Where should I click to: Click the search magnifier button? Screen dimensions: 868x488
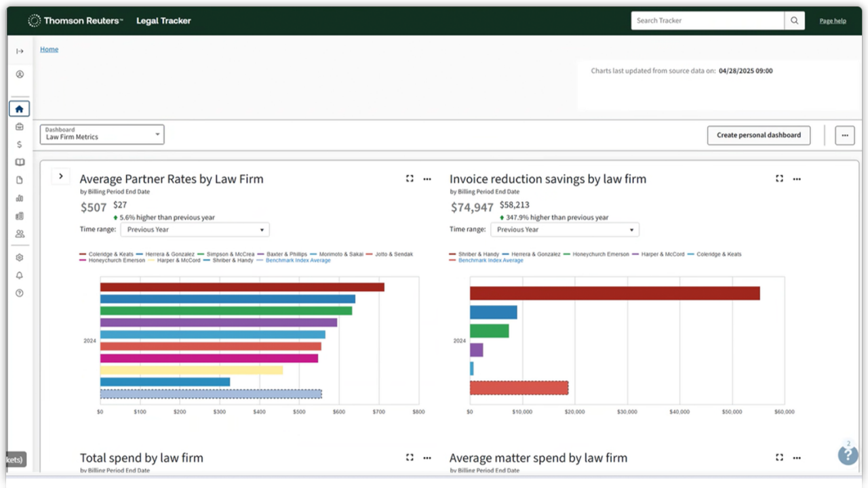coord(795,20)
